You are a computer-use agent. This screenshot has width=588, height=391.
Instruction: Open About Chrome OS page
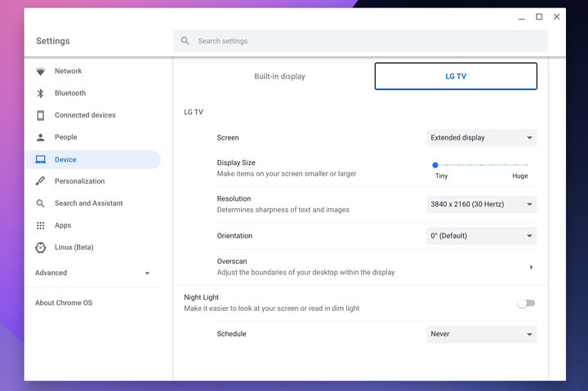tap(64, 303)
